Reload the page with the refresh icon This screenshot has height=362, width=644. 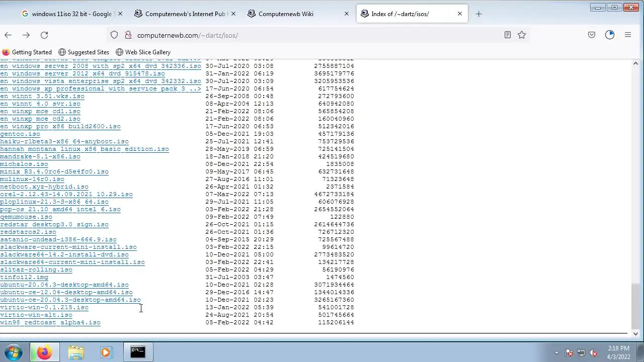tap(44, 35)
